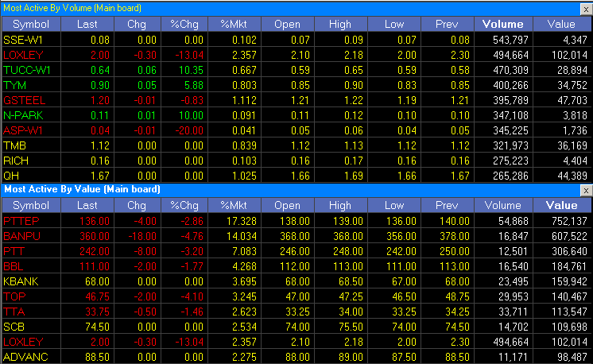Click TOP previous price 48.75

(457, 296)
